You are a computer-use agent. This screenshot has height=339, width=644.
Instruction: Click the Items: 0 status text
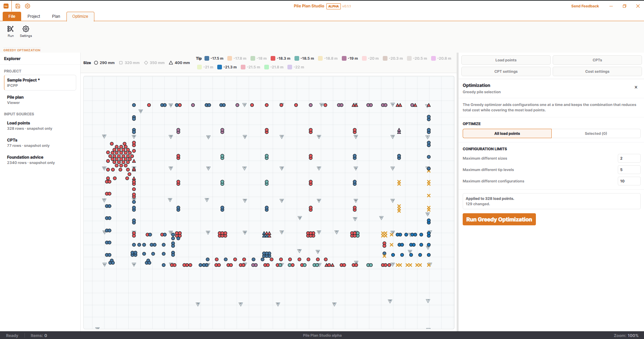pyautogui.click(x=39, y=335)
